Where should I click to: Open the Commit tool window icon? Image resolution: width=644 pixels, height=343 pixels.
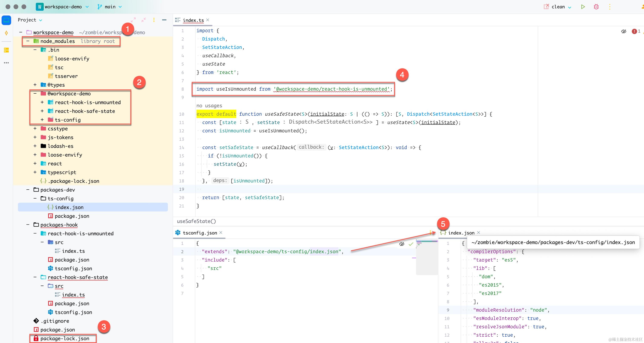(x=6, y=33)
